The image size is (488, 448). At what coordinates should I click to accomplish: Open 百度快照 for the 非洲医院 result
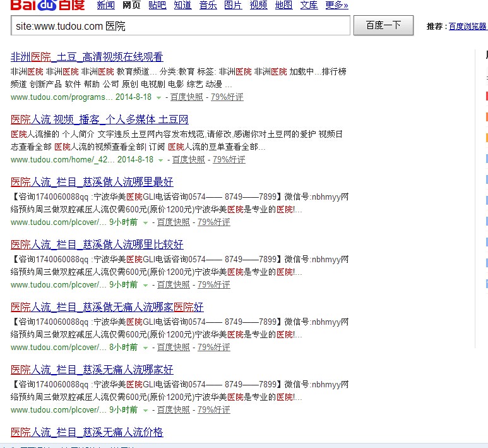click(187, 97)
